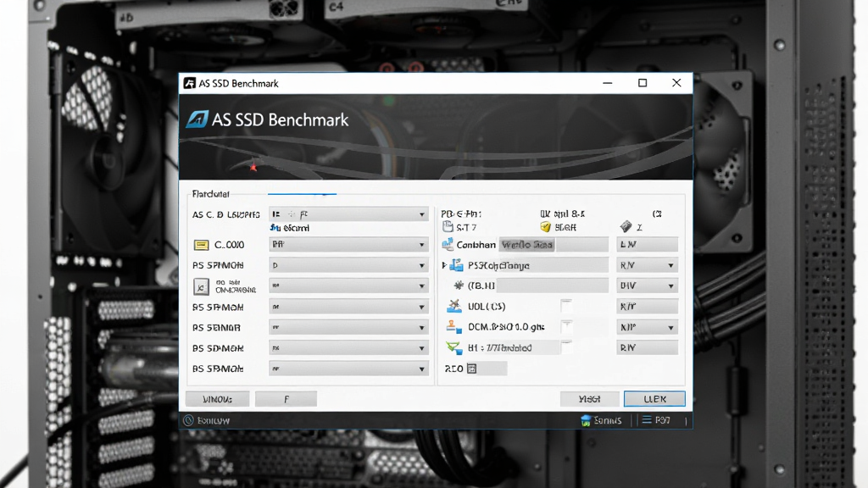The image size is (868, 488).
Task: Click the E.W value box
Action: click(x=647, y=245)
